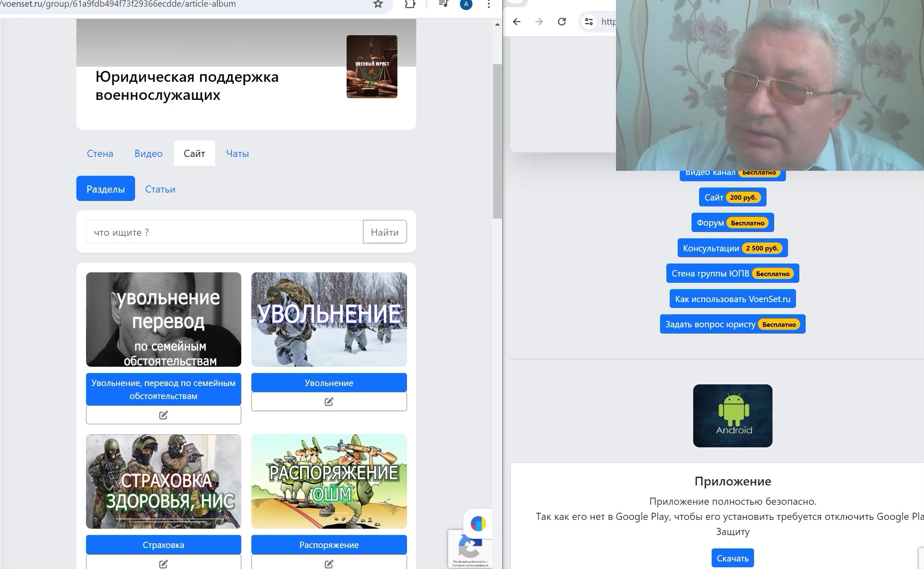
Task: Go forward in the right browser window
Action: 539,21
